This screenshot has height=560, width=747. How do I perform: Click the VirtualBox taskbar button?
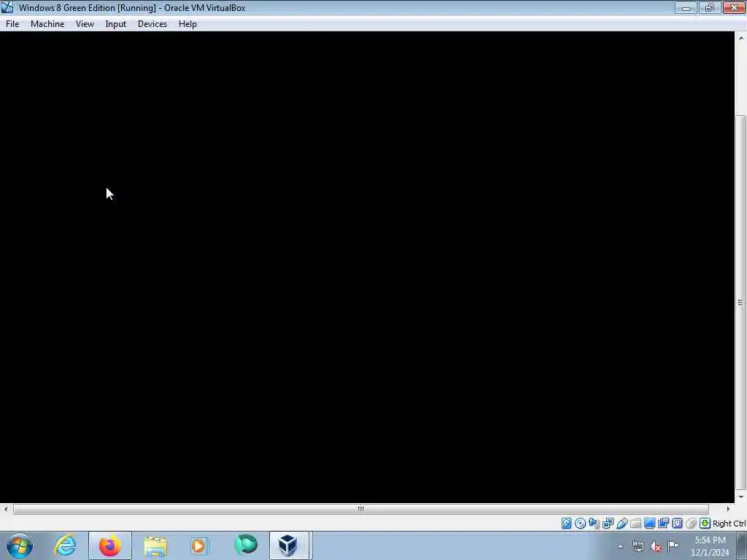(x=290, y=545)
